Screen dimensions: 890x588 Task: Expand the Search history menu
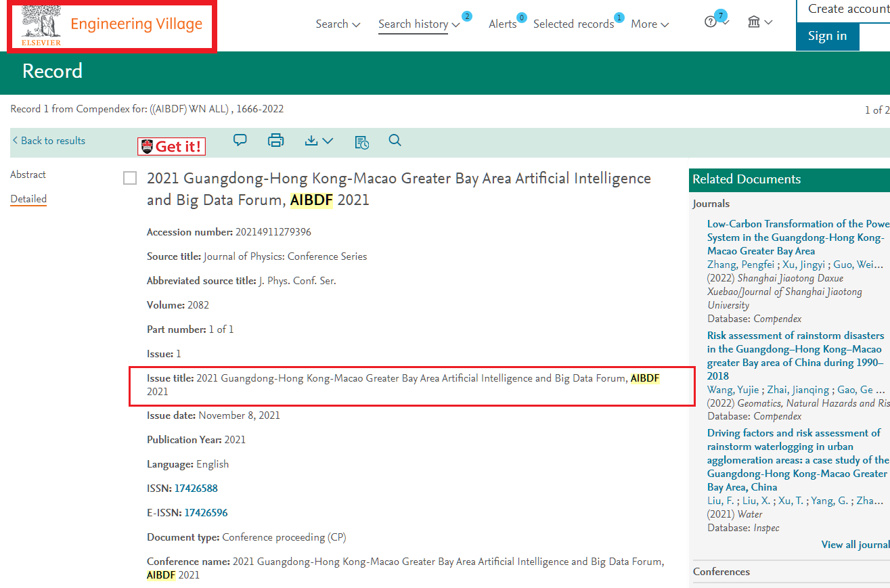[x=419, y=24]
